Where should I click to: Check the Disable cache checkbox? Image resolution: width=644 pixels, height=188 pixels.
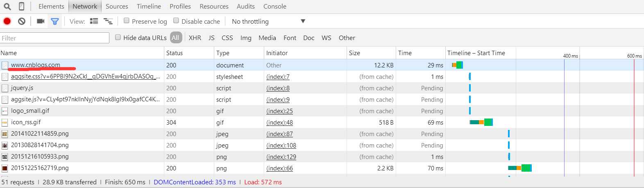pyautogui.click(x=176, y=21)
